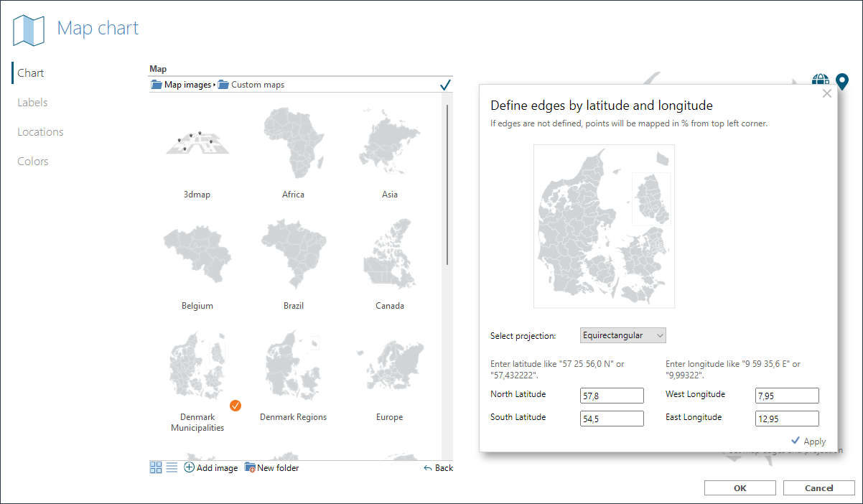The height and width of the screenshot is (504, 863).
Task: Switch to the Colors tab
Action: pyautogui.click(x=32, y=161)
